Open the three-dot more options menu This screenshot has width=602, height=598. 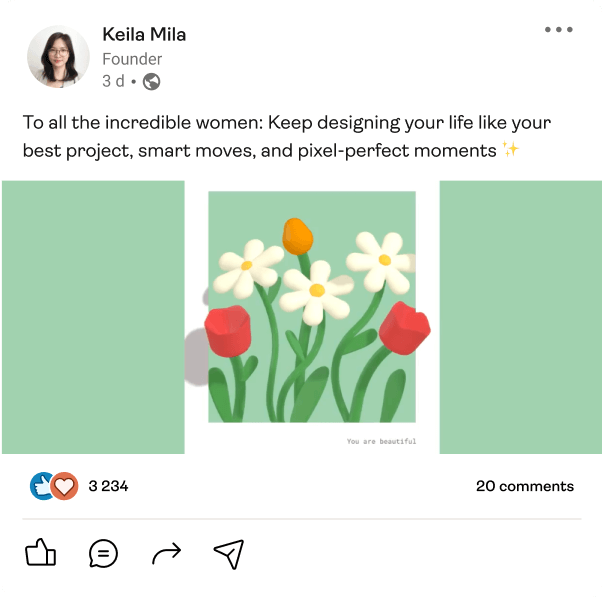(x=558, y=30)
